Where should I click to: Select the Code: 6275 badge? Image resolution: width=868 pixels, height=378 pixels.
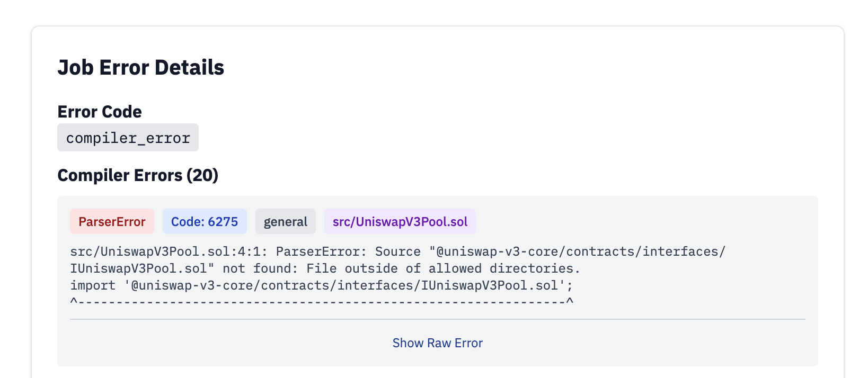pyautogui.click(x=205, y=221)
